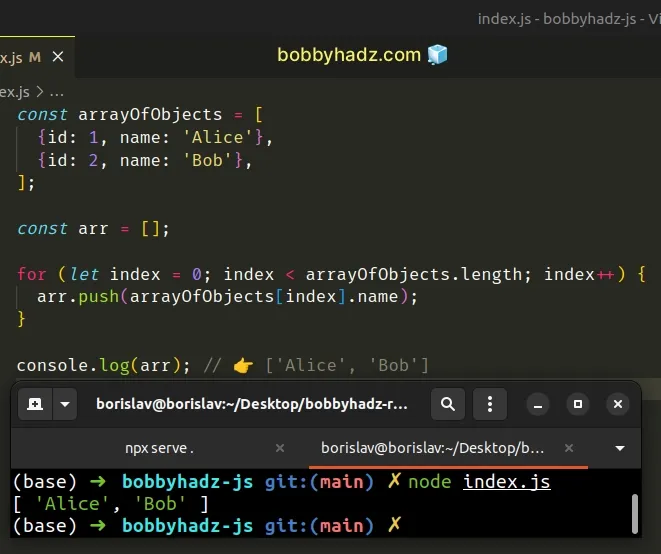Open terminal search with magnifier icon
This screenshot has height=554, width=661.
pos(448,404)
